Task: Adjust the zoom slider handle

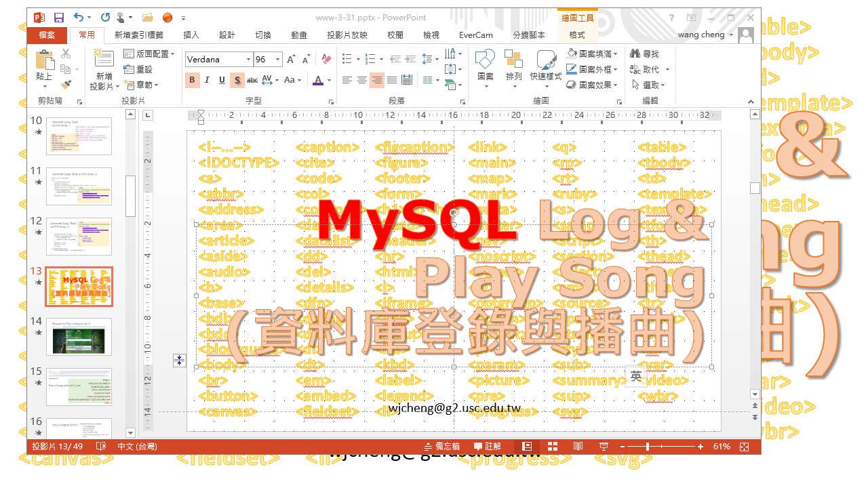Action: pos(648,447)
